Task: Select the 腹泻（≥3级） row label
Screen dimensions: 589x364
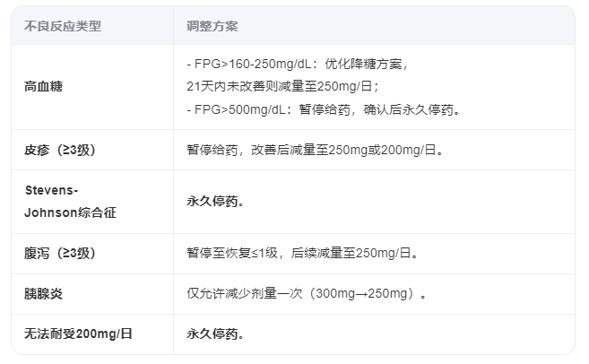Action: 60,254
